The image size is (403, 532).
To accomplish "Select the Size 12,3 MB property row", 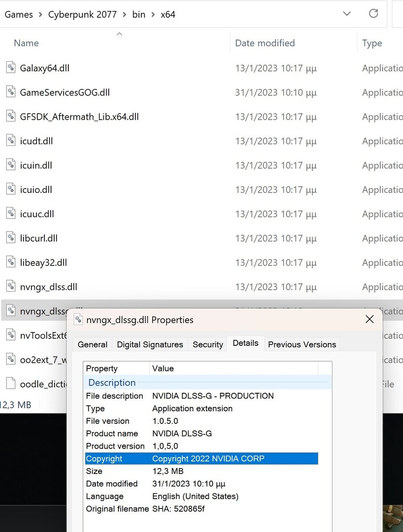I will click(201, 471).
